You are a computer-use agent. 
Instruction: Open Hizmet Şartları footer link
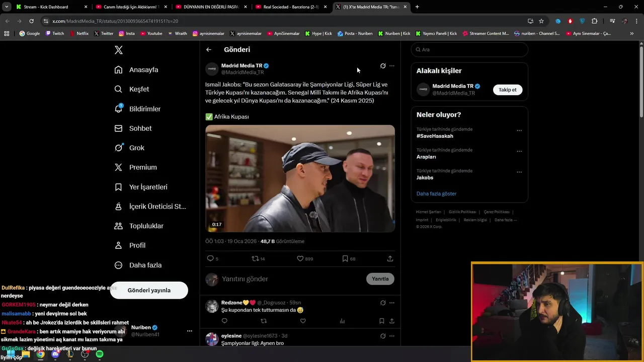(428, 212)
